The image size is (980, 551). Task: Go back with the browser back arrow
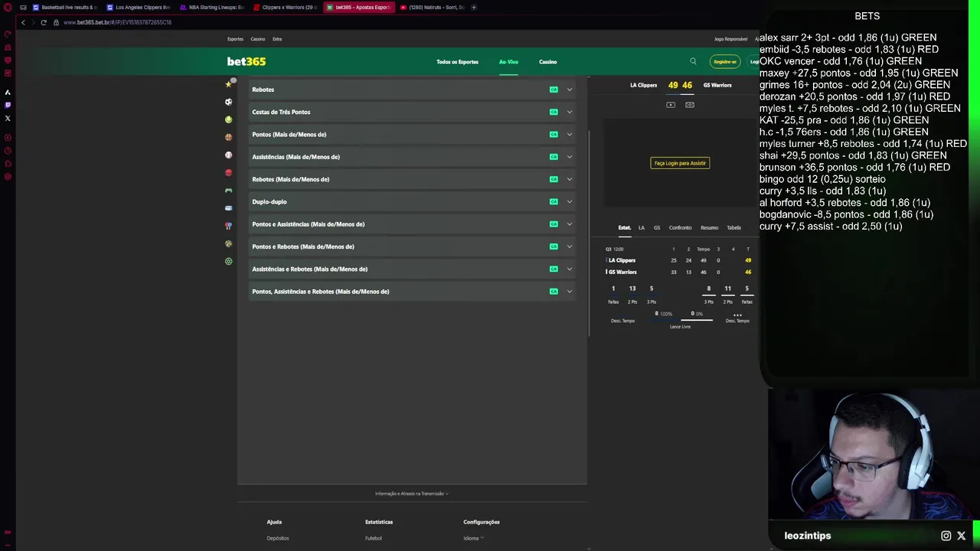pyautogui.click(x=23, y=22)
